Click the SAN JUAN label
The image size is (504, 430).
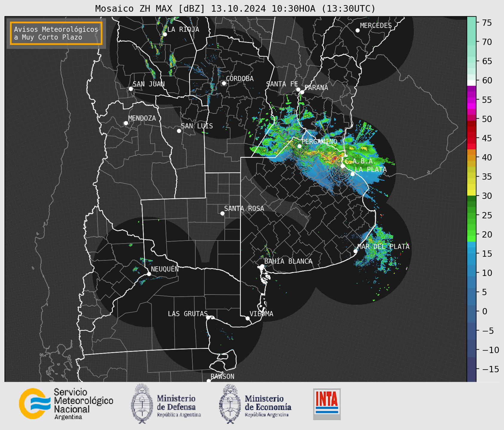[149, 84]
